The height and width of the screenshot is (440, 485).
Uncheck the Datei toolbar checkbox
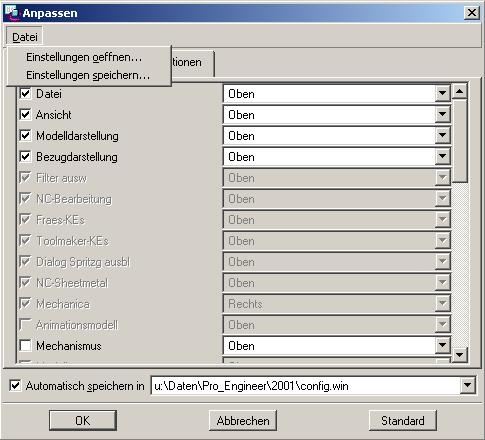(25, 93)
